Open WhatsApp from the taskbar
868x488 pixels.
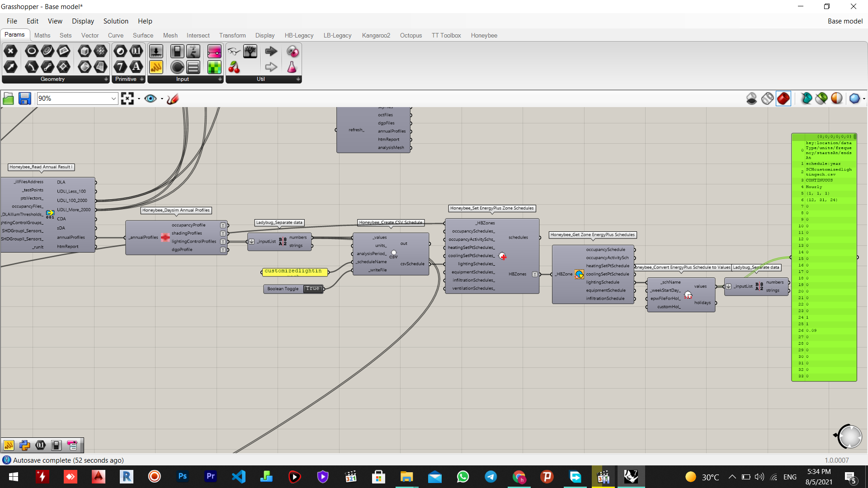(x=463, y=477)
